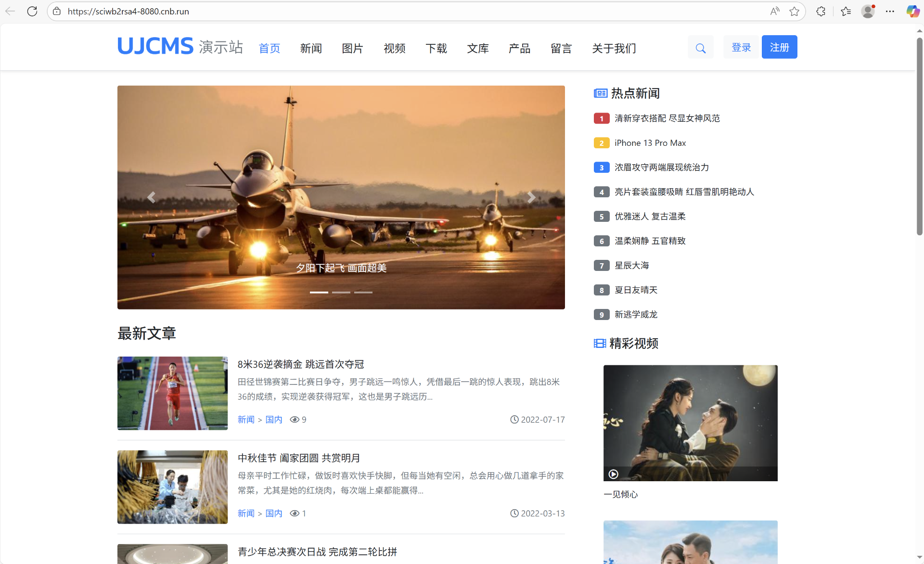The height and width of the screenshot is (564, 924).
Task: Open the favorites list icon
Action: tap(846, 11)
